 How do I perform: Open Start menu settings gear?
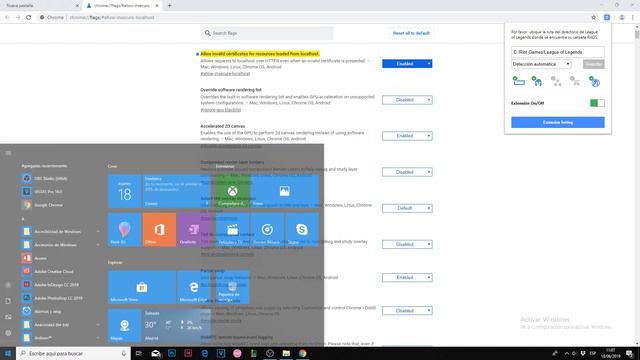[8, 333]
